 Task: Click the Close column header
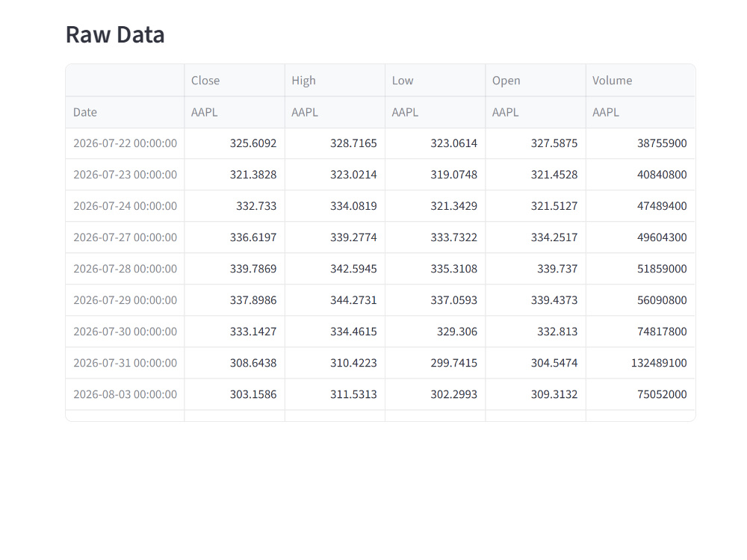(x=235, y=81)
